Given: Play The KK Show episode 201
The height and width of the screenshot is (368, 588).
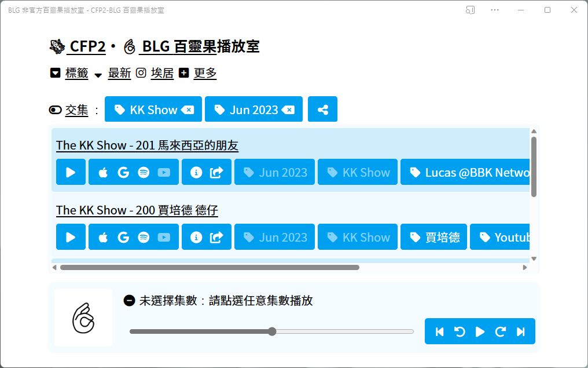Looking at the screenshot, I should [70, 172].
